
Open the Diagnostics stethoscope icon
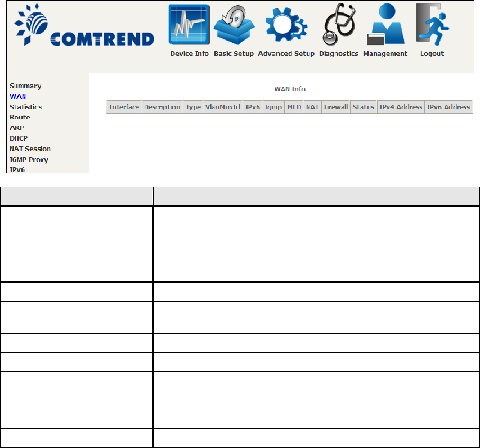tap(339, 25)
